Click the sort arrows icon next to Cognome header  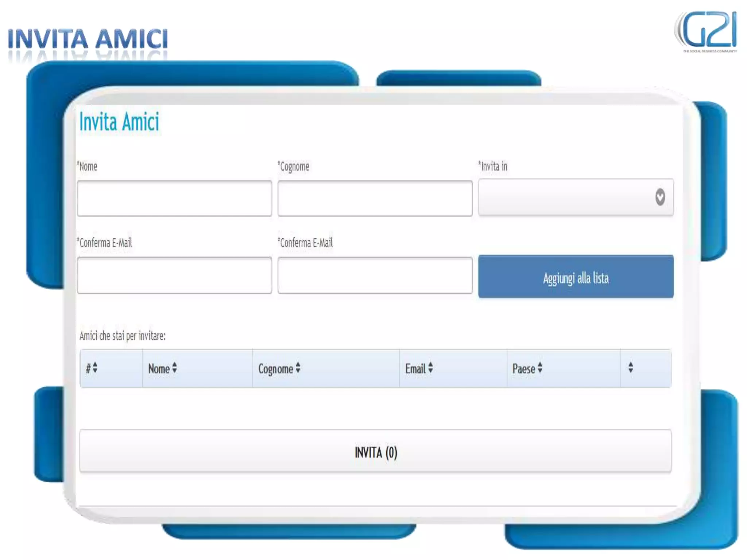tap(298, 367)
